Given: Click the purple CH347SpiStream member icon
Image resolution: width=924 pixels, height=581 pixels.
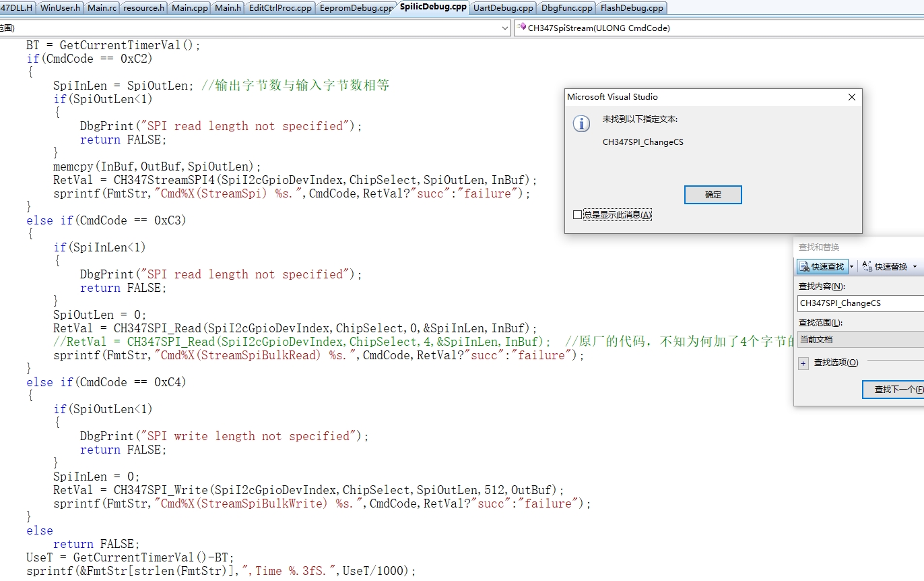Looking at the screenshot, I should [522, 28].
